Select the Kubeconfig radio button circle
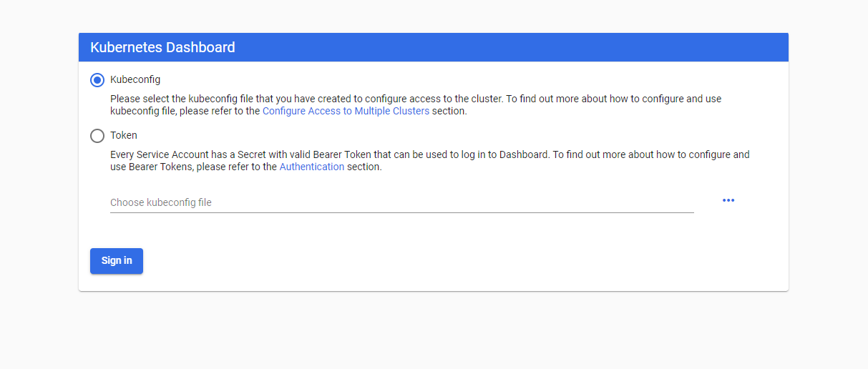This screenshot has height=369, width=868. [x=97, y=80]
